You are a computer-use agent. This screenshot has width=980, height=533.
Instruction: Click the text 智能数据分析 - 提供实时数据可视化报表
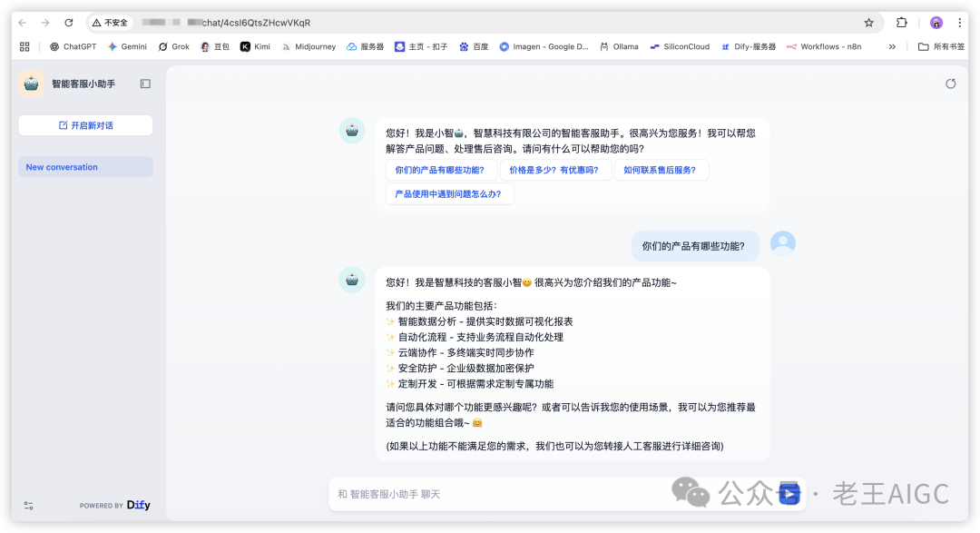pos(485,321)
